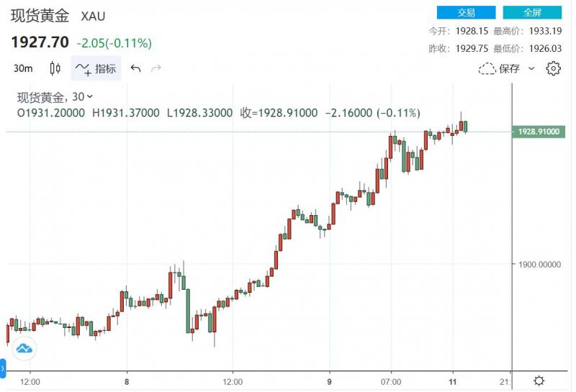The image size is (576, 392).
Task: Expand the left side drawing panel
Action: (3, 368)
